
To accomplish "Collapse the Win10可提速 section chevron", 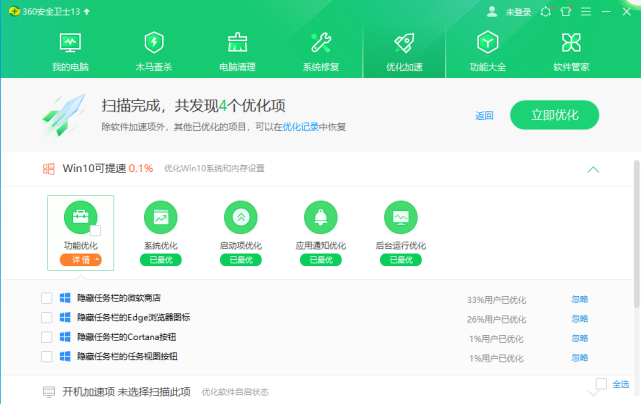I will click(593, 169).
